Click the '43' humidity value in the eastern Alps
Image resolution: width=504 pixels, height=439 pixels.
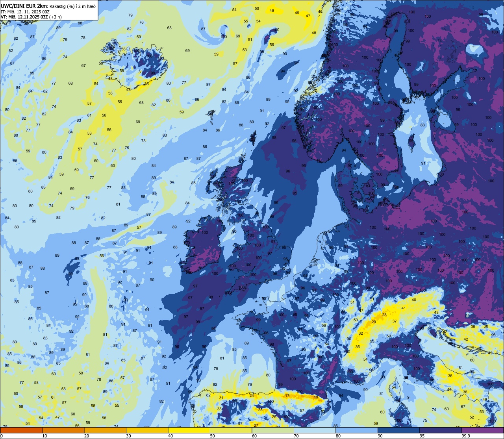coord(436,312)
